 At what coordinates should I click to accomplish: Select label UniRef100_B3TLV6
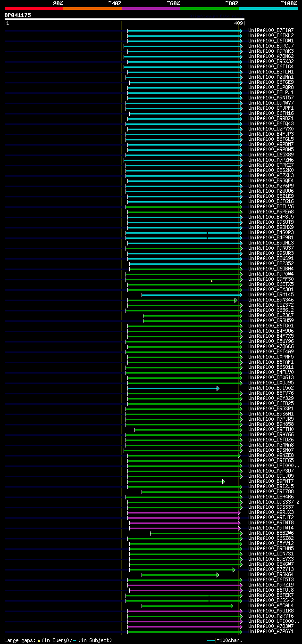point(271,206)
